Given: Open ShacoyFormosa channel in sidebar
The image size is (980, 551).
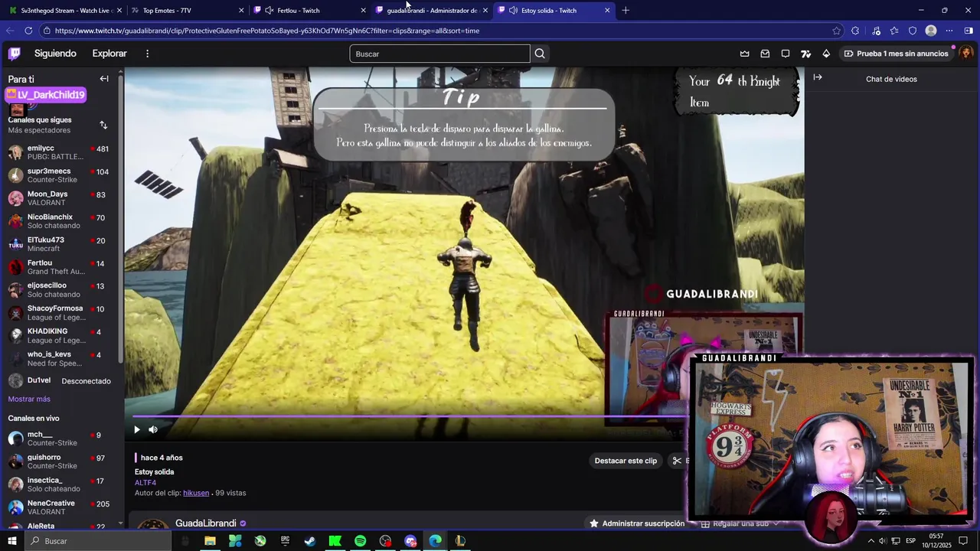Looking at the screenshot, I should point(60,313).
